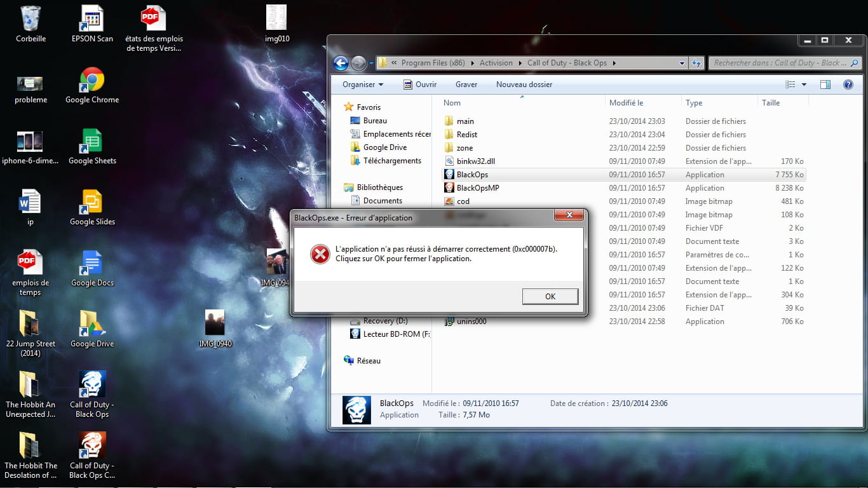Select Téléchargements in the navigation pane
The width and height of the screenshot is (868, 488).
tap(392, 161)
